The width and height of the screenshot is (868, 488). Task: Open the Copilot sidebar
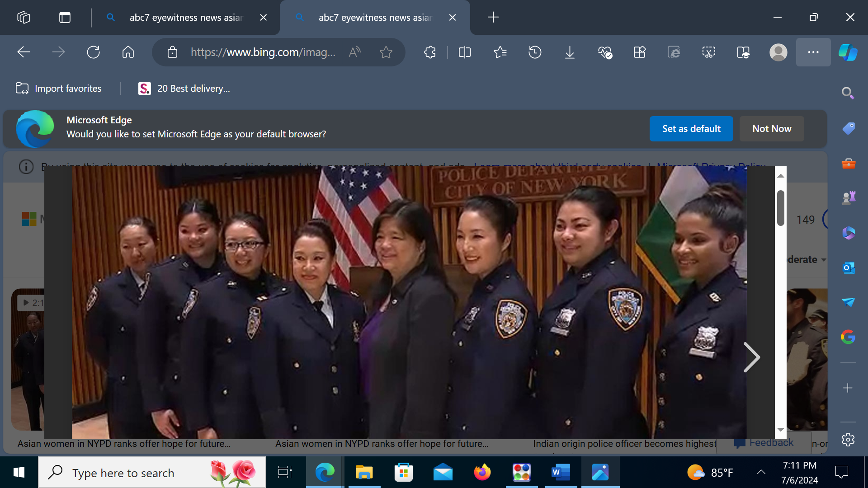pyautogui.click(x=848, y=52)
